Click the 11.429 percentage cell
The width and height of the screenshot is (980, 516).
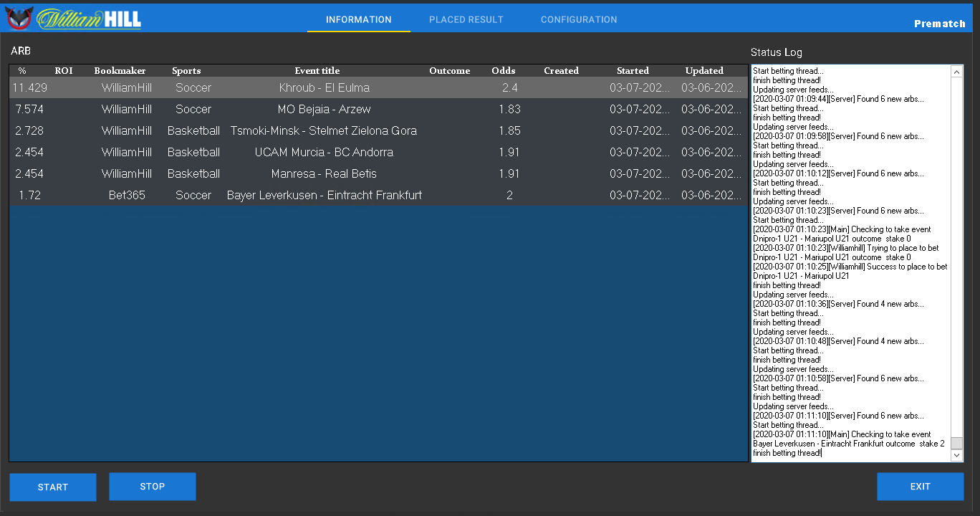pos(30,88)
